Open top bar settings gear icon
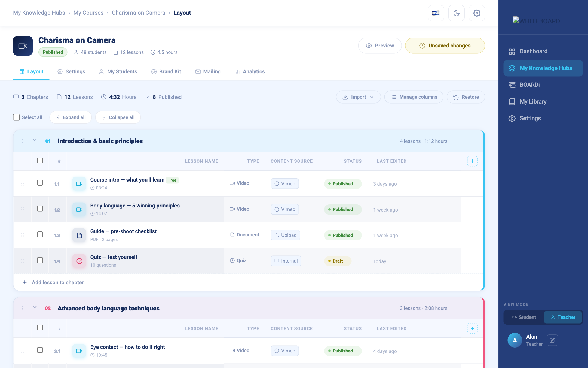Image resolution: width=588 pixels, height=368 pixels. 477,13
